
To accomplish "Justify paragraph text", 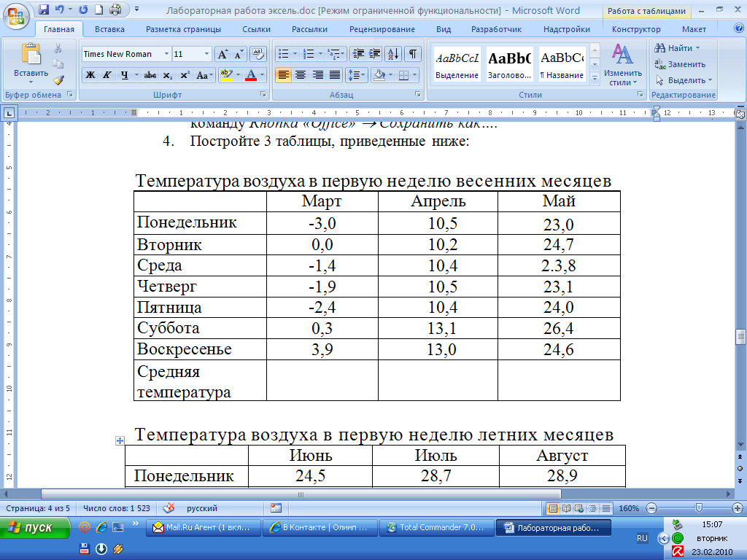I will pos(335,75).
